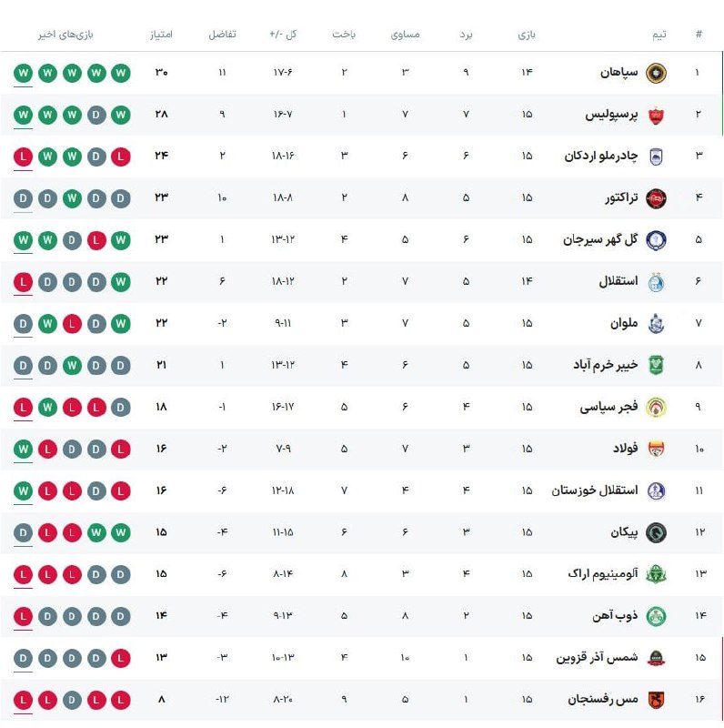
Task: Click the red L badge in Shams Azar Qazvin's row
Action: click(x=121, y=658)
